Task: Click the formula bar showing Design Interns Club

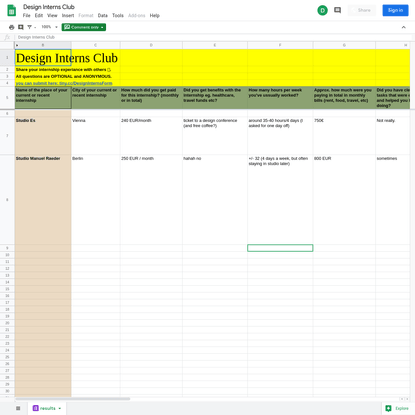Action: pos(213,37)
